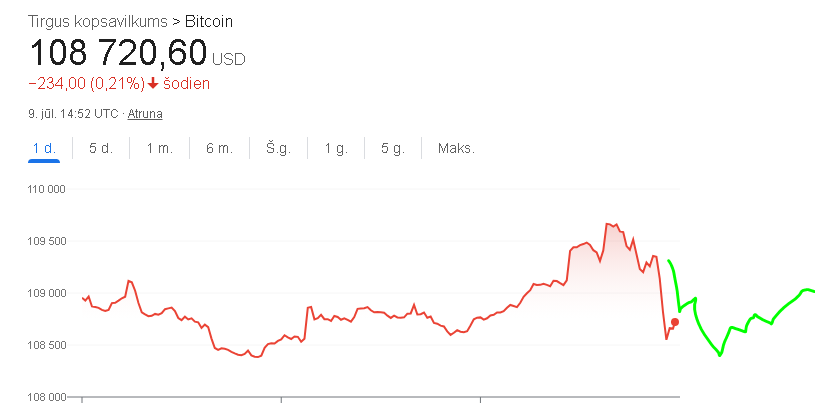The height and width of the screenshot is (403, 815).
Task: Open the Maks. maximum range tab
Action: tap(456, 149)
